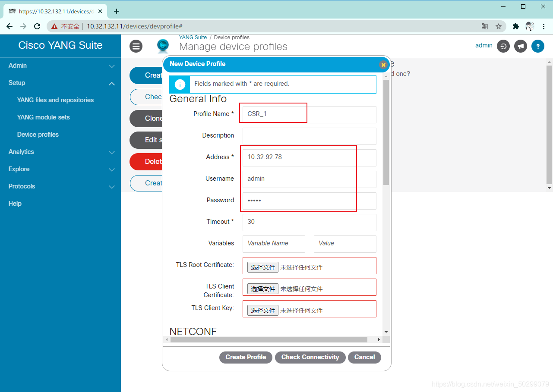The height and width of the screenshot is (392, 553).
Task: Open the announcements megaphone icon
Action: [x=521, y=46]
